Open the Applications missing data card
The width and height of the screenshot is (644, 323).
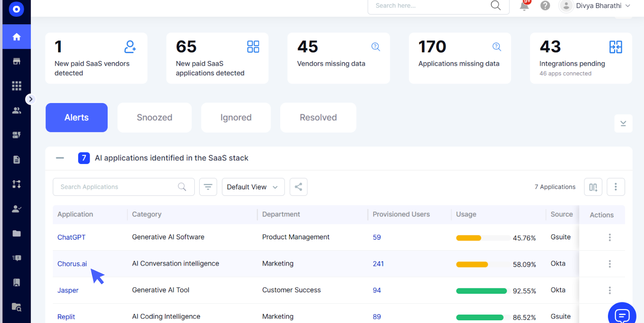coord(460,58)
